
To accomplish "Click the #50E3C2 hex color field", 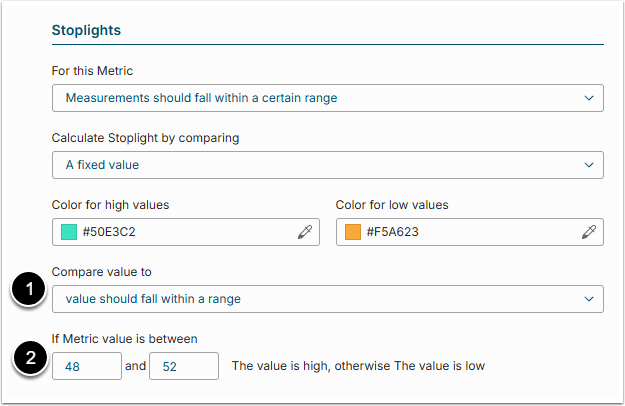I will tap(180, 232).
